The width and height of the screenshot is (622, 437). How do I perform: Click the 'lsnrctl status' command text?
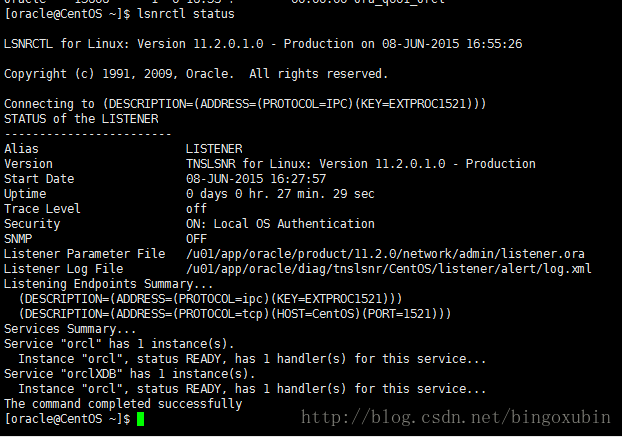[186, 14]
